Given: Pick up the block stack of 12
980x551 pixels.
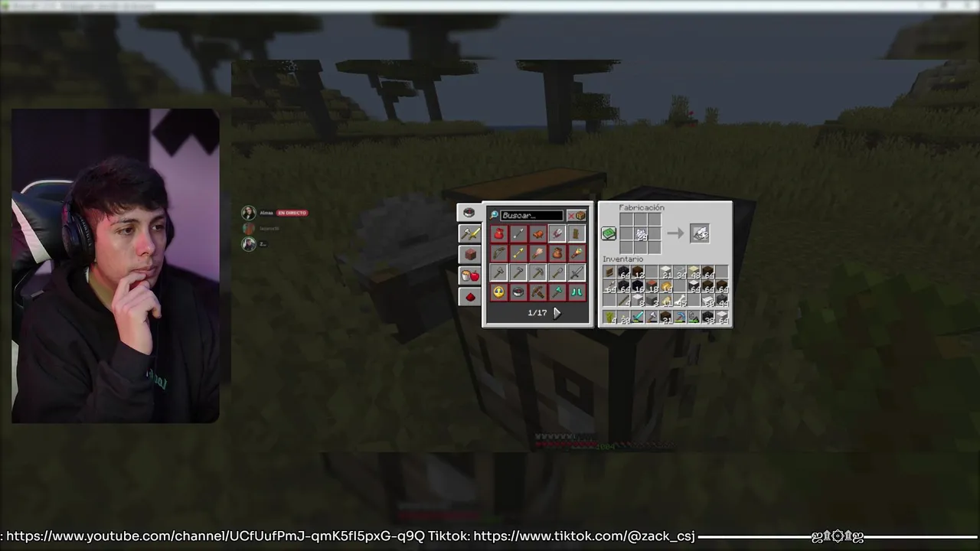Looking at the screenshot, I should pyautogui.click(x=638, y=272).
